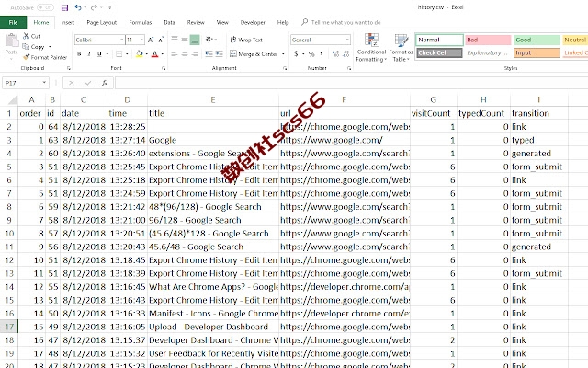The width and height of the screenshot is (588, 368).
Task: Click the Align Right icon
Action: 195,54
